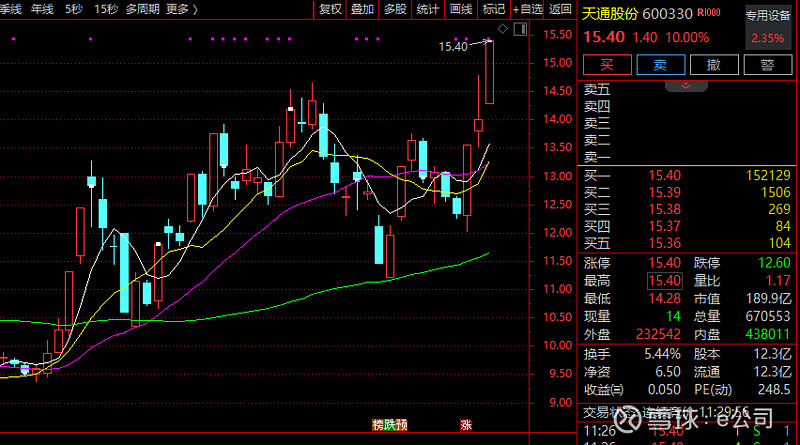The image size is (800, 445).
Task: Add stock to watchlist with +自选
Action: 525,9
